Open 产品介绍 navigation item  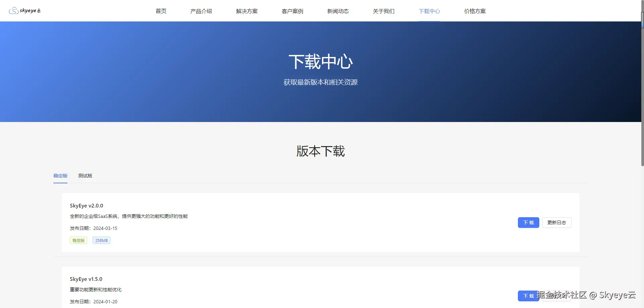201,11
